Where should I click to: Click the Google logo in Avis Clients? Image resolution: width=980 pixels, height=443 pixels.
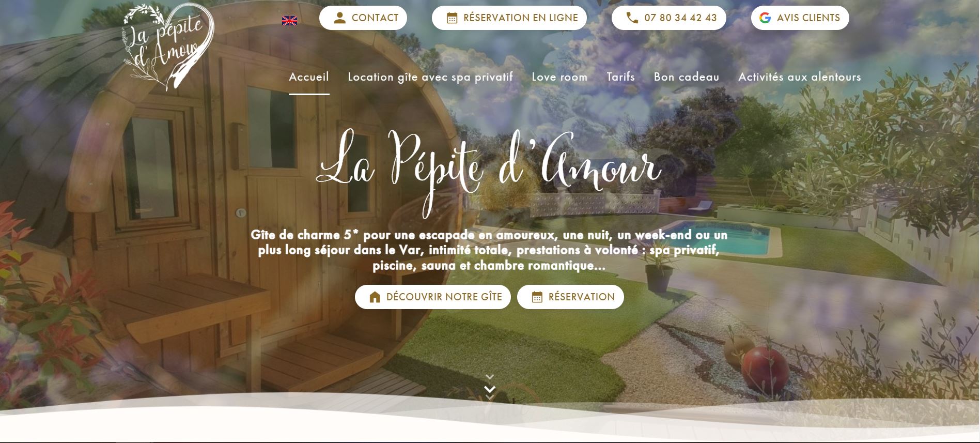[765, 18]
